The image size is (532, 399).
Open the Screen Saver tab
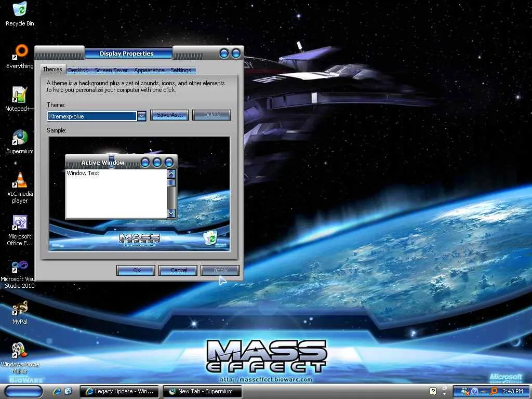point(111,70)
